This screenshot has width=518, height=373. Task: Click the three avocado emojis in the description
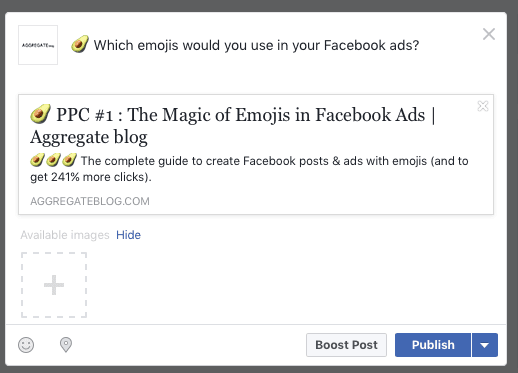pyautogui.click(x=53, y=160)
